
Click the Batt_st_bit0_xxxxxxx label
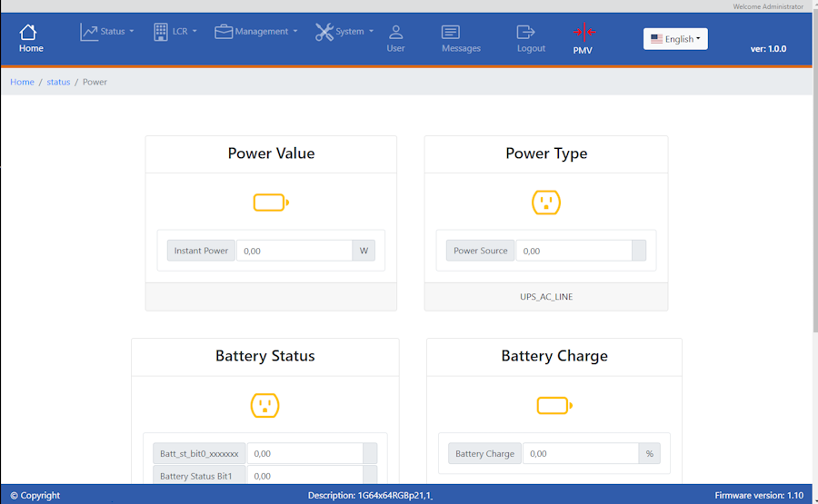[x=199, y=453]
